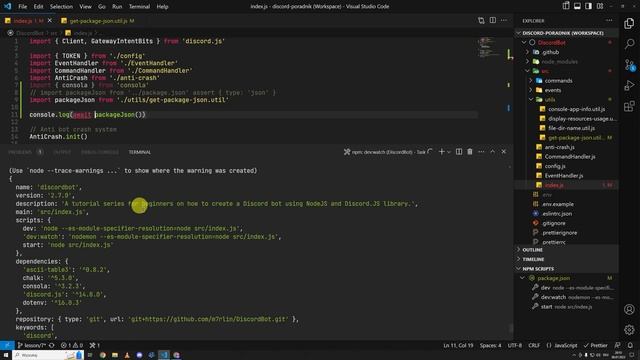Image resolution: width=640 pixels, height=360 pixels.
Task: Open the File menu
Action: pyautogui.click(x=22, y=7)
